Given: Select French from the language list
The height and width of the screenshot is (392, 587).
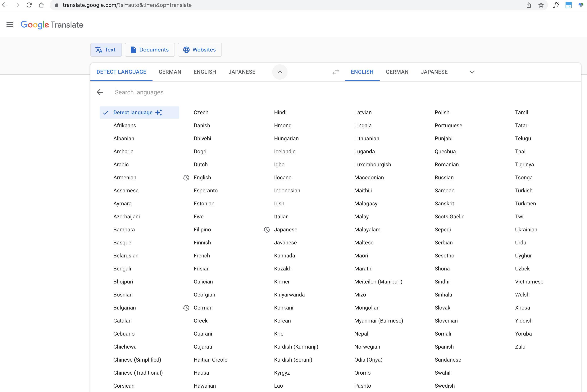Looking at the screenshot, I should pos(202,256).
